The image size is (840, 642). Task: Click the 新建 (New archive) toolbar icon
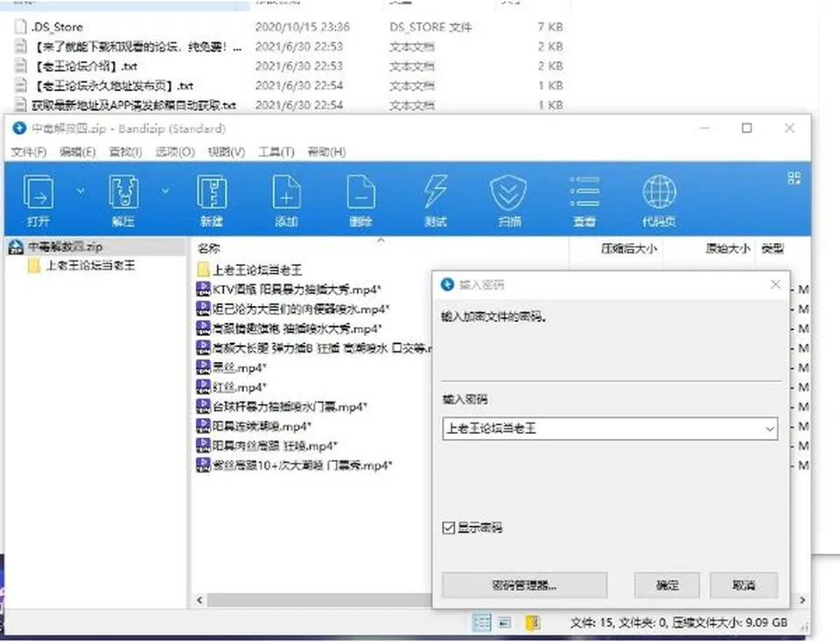(212, 192)
